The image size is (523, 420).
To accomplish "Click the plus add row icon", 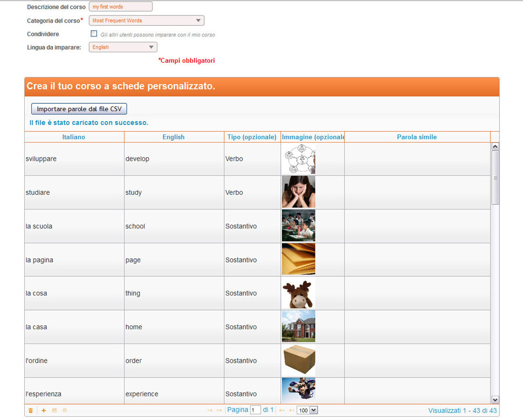I will [43, 410].
